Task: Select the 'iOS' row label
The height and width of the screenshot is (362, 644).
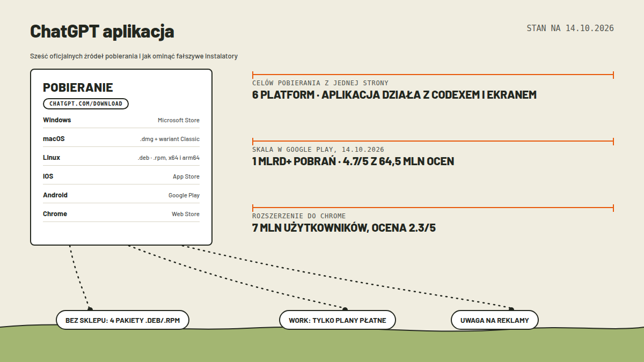Action: tap(48, 176)
